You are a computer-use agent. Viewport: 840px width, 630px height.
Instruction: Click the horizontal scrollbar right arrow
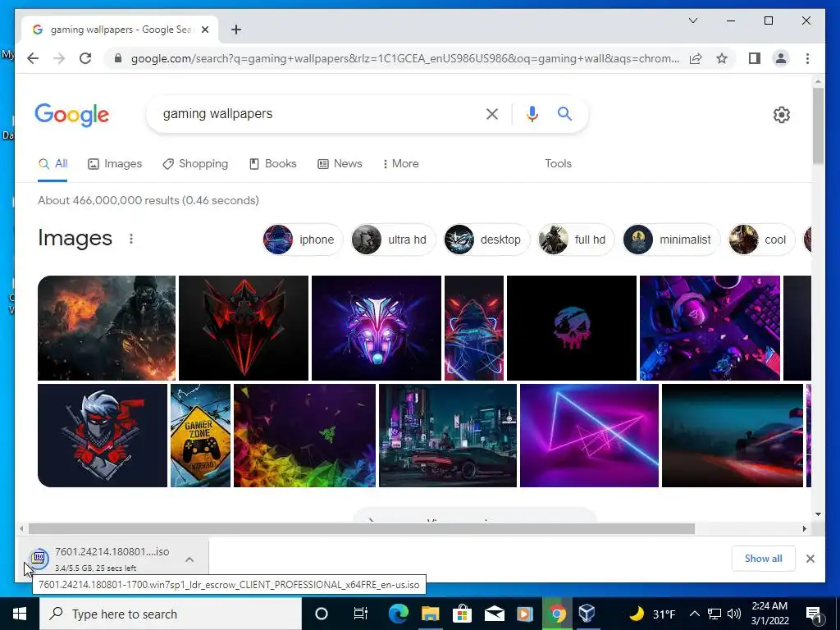[805, 529]
